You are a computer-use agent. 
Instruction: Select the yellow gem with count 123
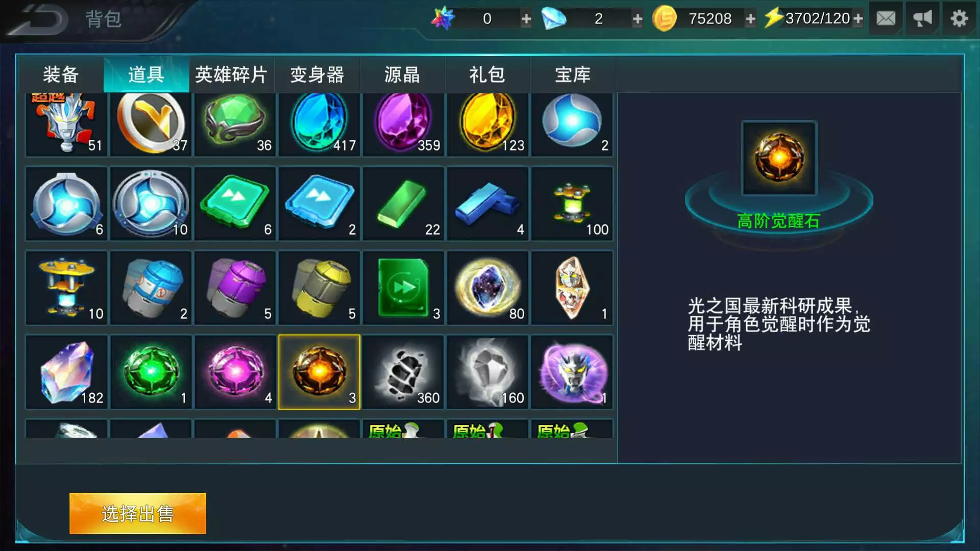pyautogui.click(x=488, y=124)
